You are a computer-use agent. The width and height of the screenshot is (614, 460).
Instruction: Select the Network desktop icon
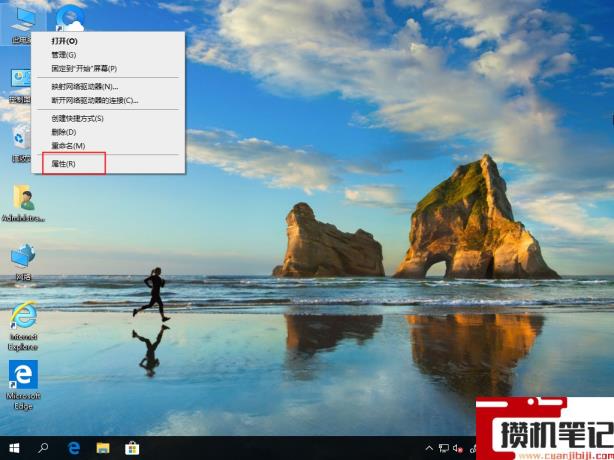23,262
